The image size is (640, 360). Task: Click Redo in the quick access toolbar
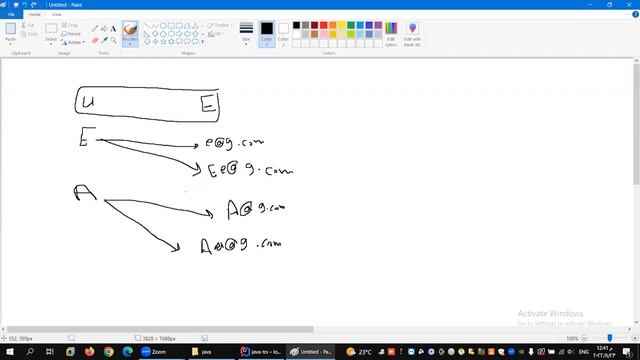click(x=33, y=5)
